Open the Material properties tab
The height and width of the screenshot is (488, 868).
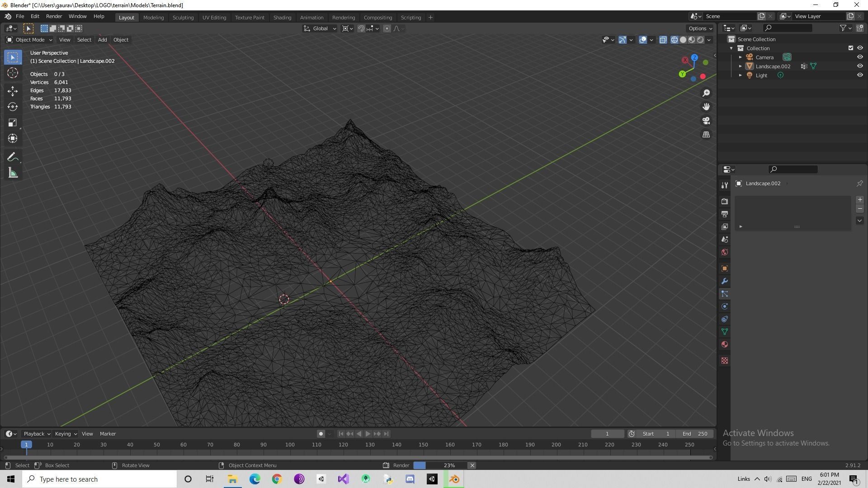725,344
